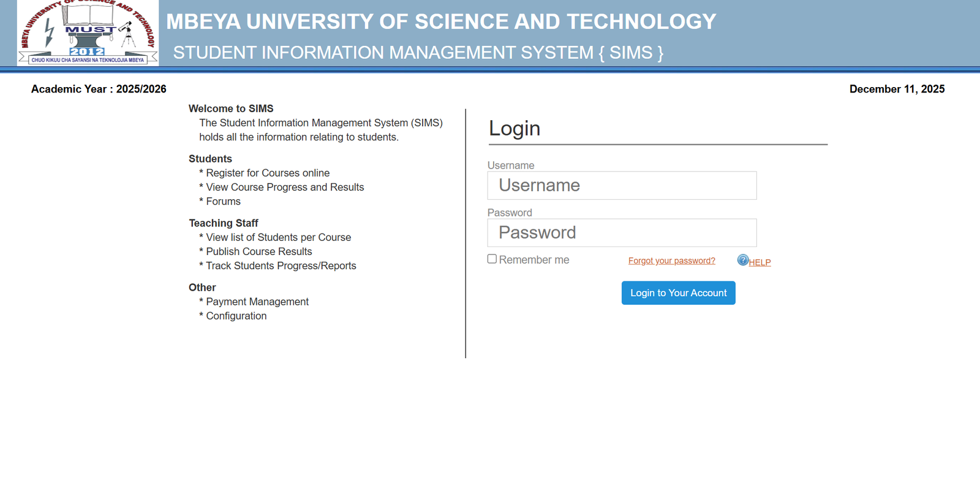Click the blue help question mark icon
The width and height of the screenshot is (980, 477).
pos(742,260)
